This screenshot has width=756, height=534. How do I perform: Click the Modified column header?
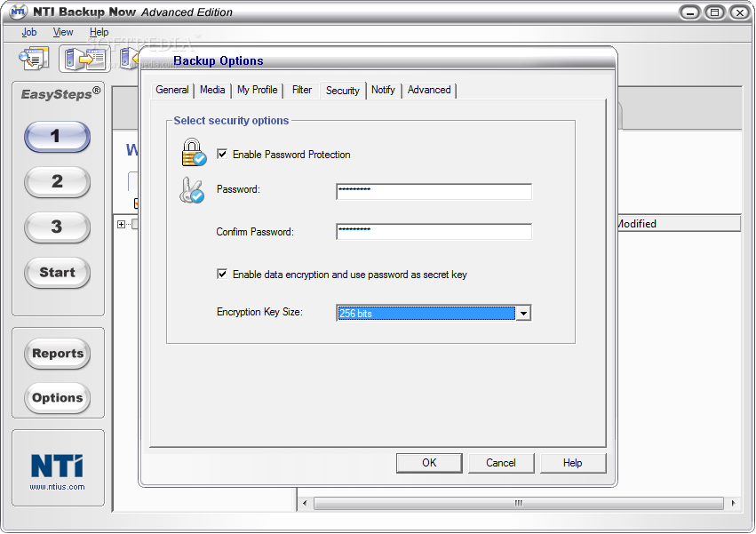click(x=679, y=224)
